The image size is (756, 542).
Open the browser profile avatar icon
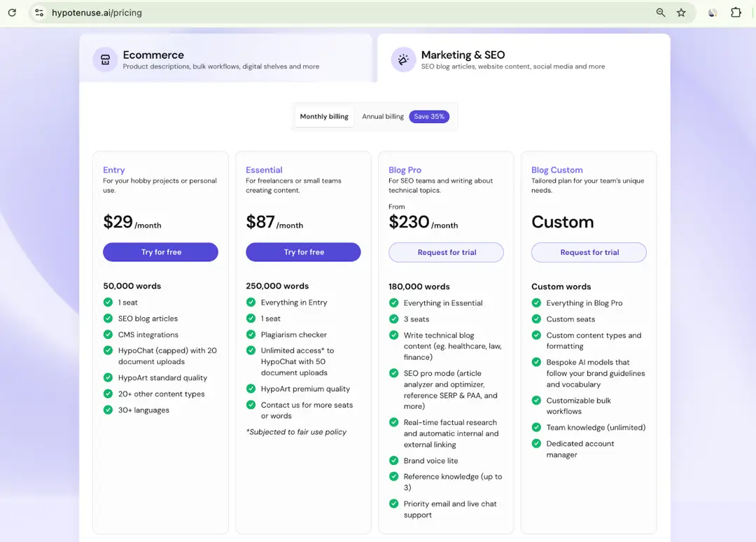coord(712,13)
